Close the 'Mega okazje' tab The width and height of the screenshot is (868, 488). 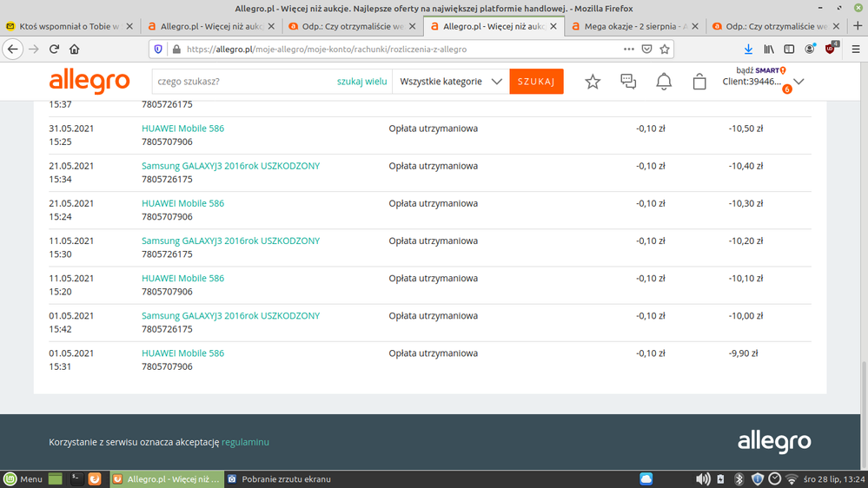(x=695, y=26)
